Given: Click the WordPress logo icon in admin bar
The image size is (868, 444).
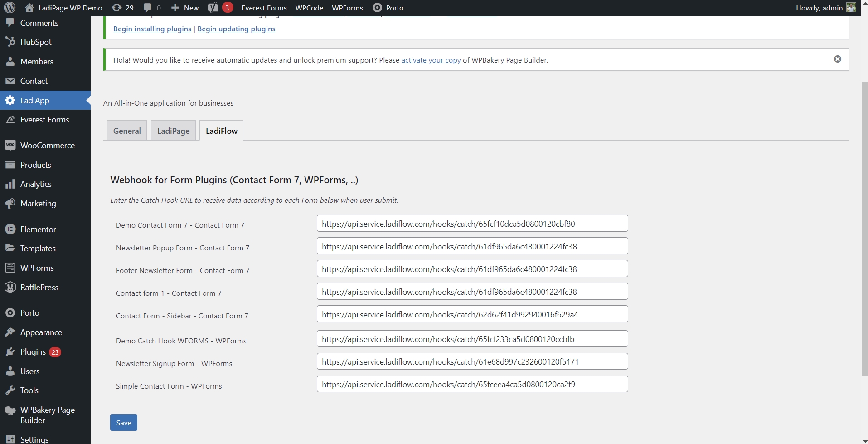Looking at the screenshot, I should coord(10,8).
